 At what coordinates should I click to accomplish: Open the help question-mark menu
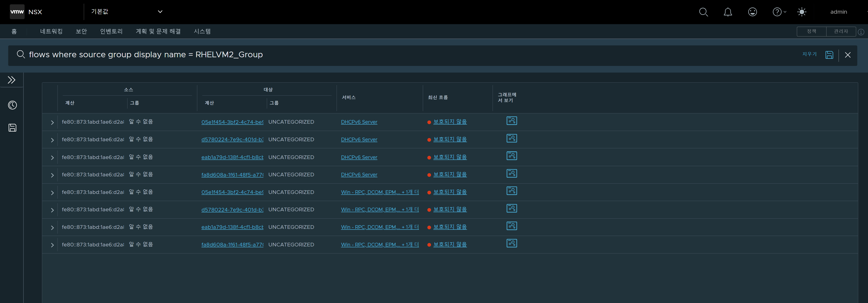tap(779, 12)
